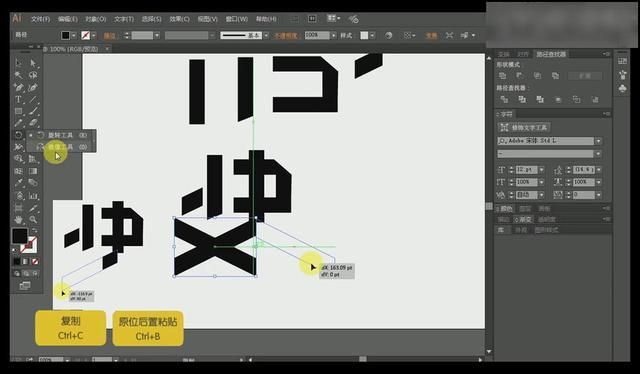The height and width of the screenshot is (374, 640).
Task: Click the Change Screen Mode icon
Action: tap(25, 286)
